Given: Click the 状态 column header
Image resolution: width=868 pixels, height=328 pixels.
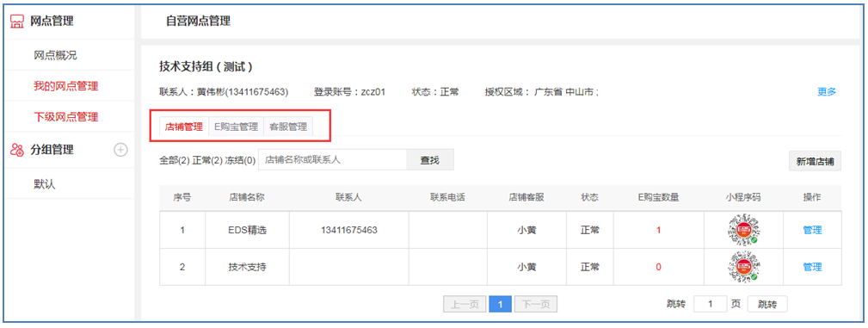Looking at the screenshot, I should [589, 198].
